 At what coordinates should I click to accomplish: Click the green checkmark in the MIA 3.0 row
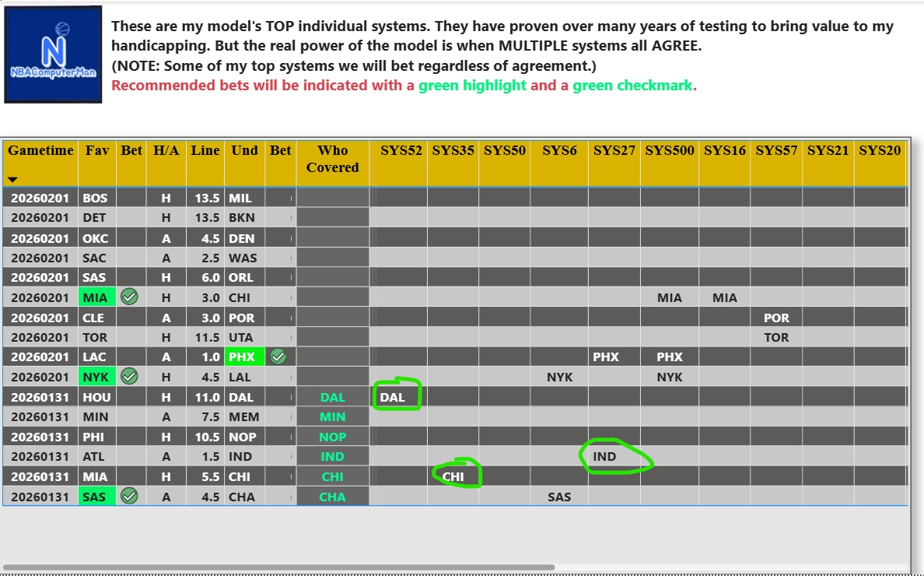[x=129, y=297]
